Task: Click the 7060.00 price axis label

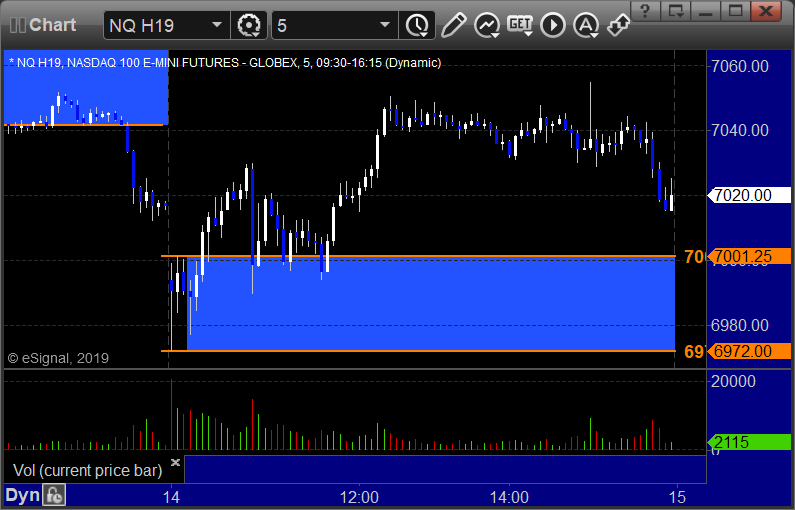Action: [x=740, y=66]
